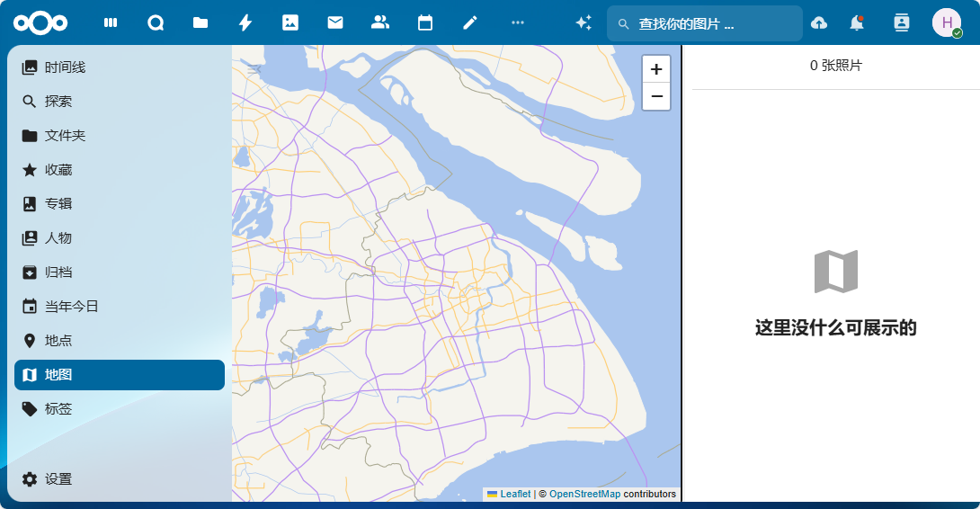The width and height of the screenshot is (980, 509).
Task: Click the OpenStreetMap attribution link
Action: (584, 494)
